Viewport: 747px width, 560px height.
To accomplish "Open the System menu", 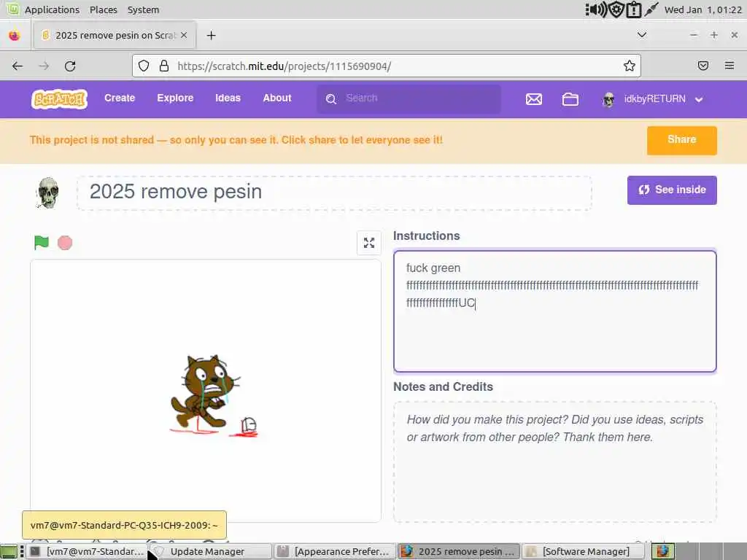I will tap(143, 9).
